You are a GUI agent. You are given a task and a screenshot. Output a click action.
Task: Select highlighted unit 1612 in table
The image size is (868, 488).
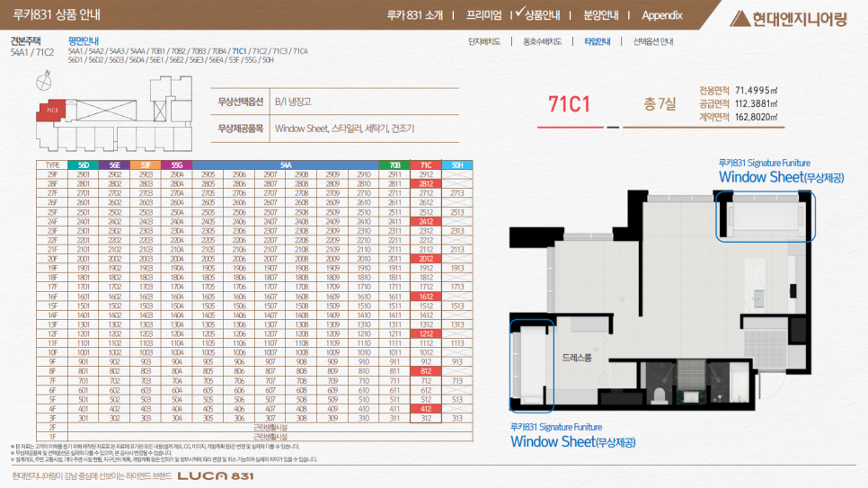pos(426,297)
